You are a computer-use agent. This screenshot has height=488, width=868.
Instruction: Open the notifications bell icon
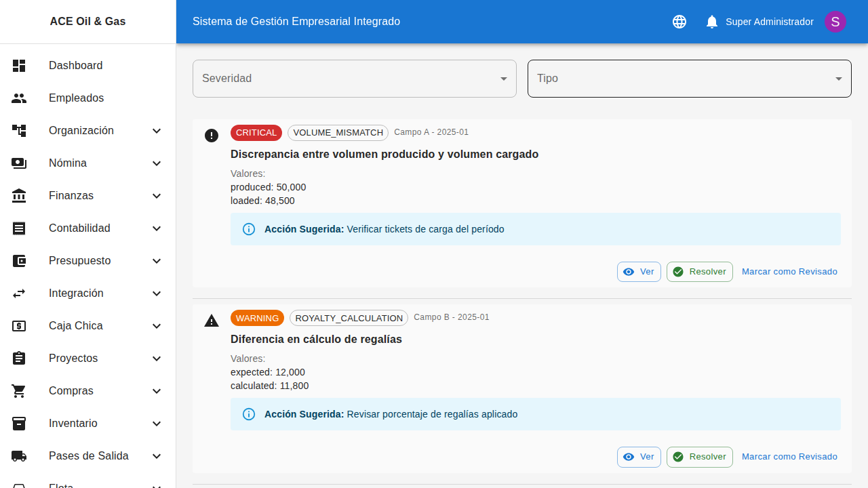711,22
